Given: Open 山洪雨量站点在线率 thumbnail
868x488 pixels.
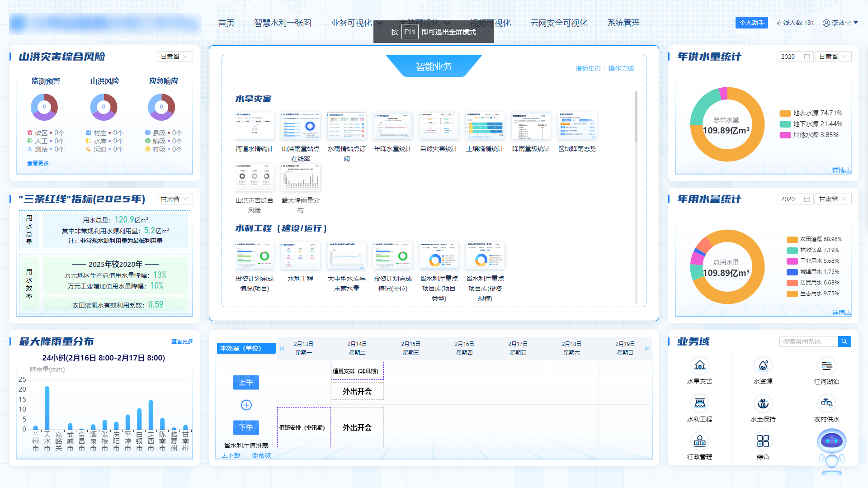Looking at the screenshot, I should point(301,125).
